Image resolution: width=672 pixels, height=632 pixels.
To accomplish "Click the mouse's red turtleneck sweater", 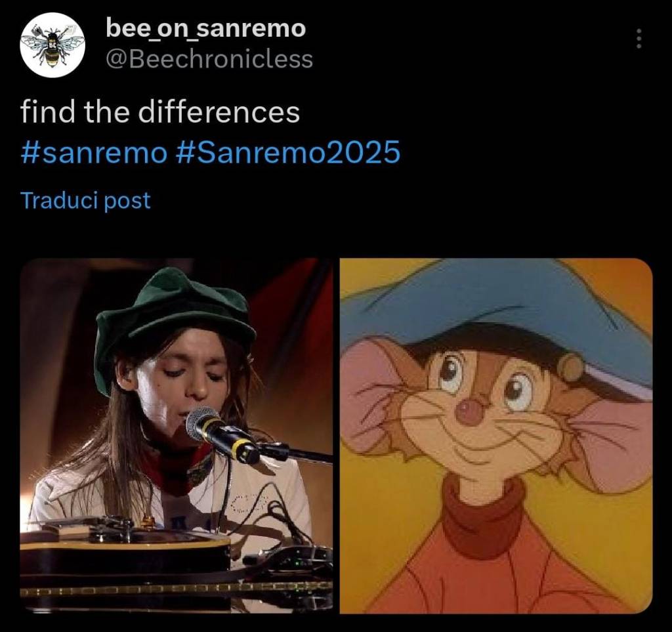I will (x=493, y=553).
